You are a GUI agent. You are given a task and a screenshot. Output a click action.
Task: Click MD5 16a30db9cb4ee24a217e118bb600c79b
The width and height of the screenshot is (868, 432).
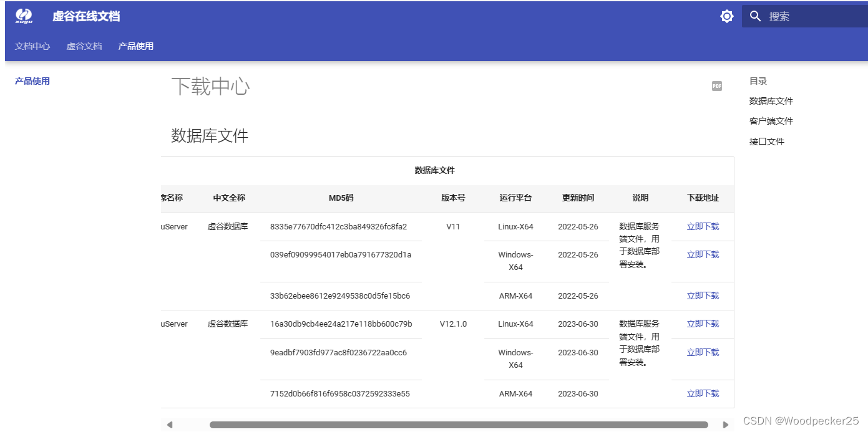[x=341, y=324]
